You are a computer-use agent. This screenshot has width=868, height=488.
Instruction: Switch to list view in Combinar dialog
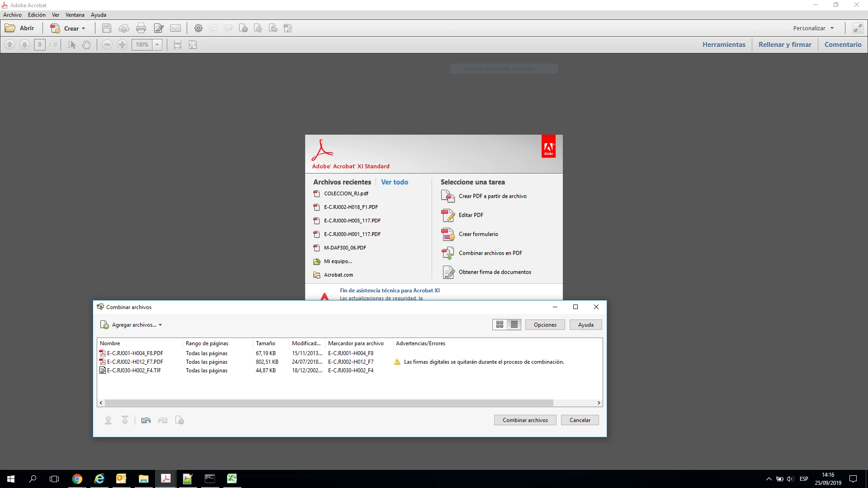click(x=514, y=324)
